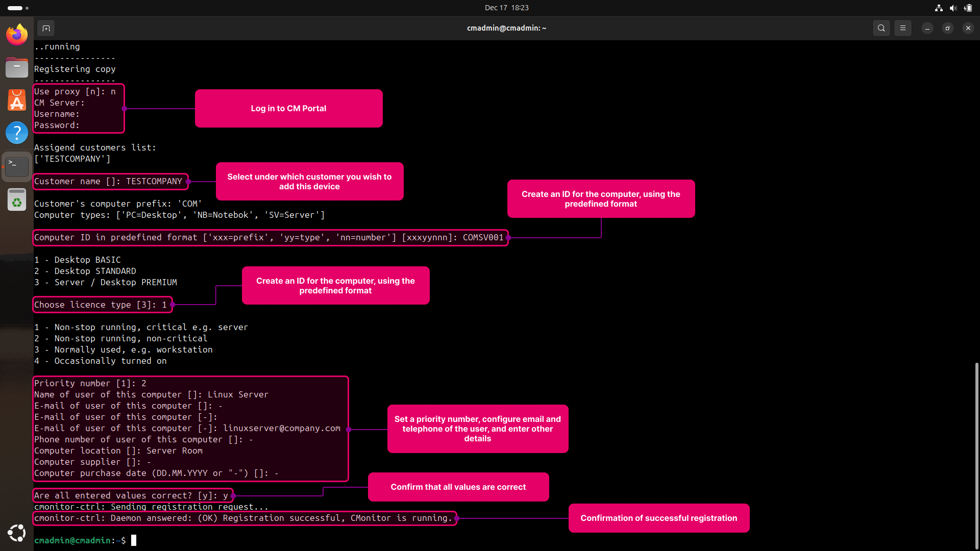Click the 'Computer types:' line
This screenshot has width=980, height=551.
pos(180,215)
